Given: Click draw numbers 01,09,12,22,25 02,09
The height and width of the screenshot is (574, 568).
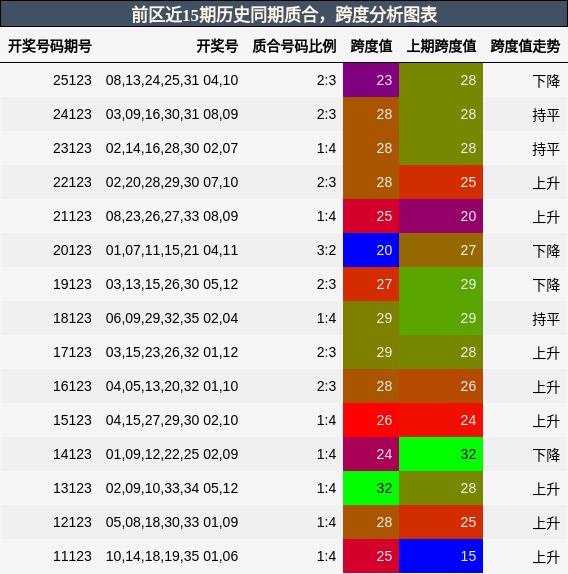Looking at the screenshot, I should tap(172, 454).
